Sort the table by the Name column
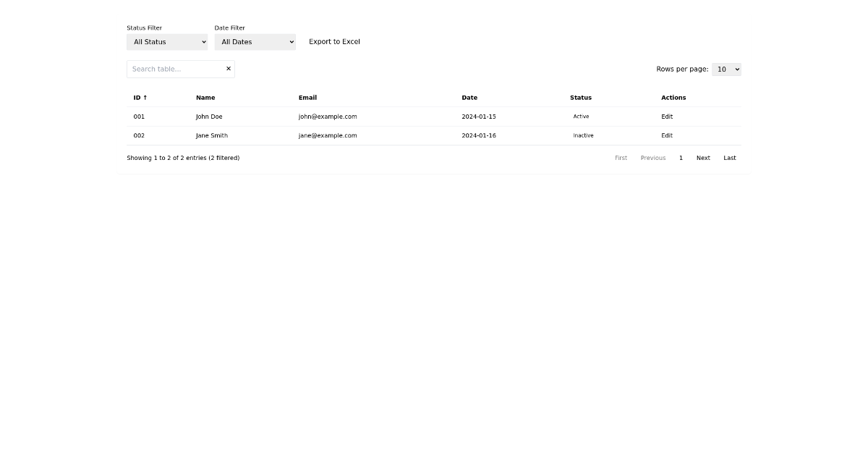 point(205,97)
